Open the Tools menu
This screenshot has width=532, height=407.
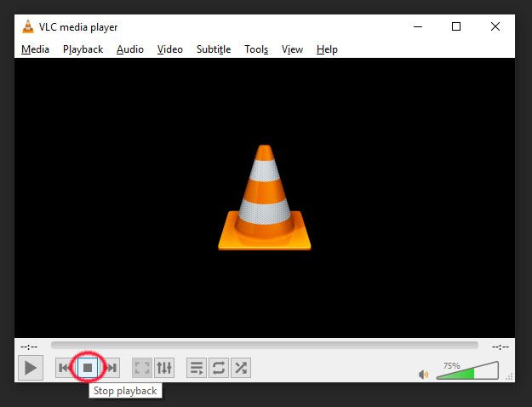coord(256,49)
